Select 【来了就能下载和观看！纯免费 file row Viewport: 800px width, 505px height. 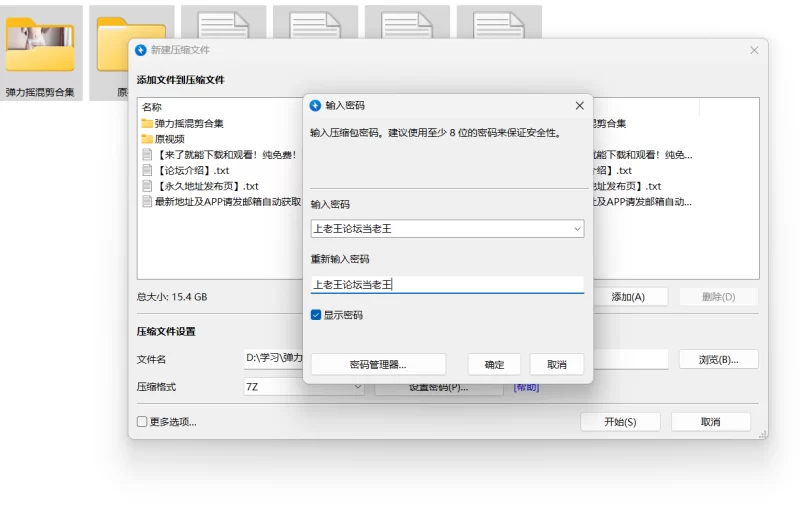(221, 155)
